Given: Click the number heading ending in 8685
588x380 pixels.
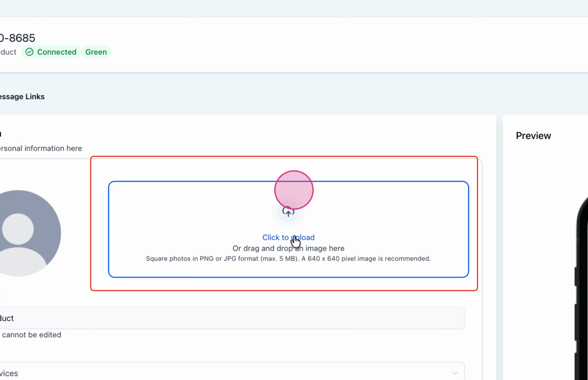Looking at the screenshot, I should [x=17, y=38].
